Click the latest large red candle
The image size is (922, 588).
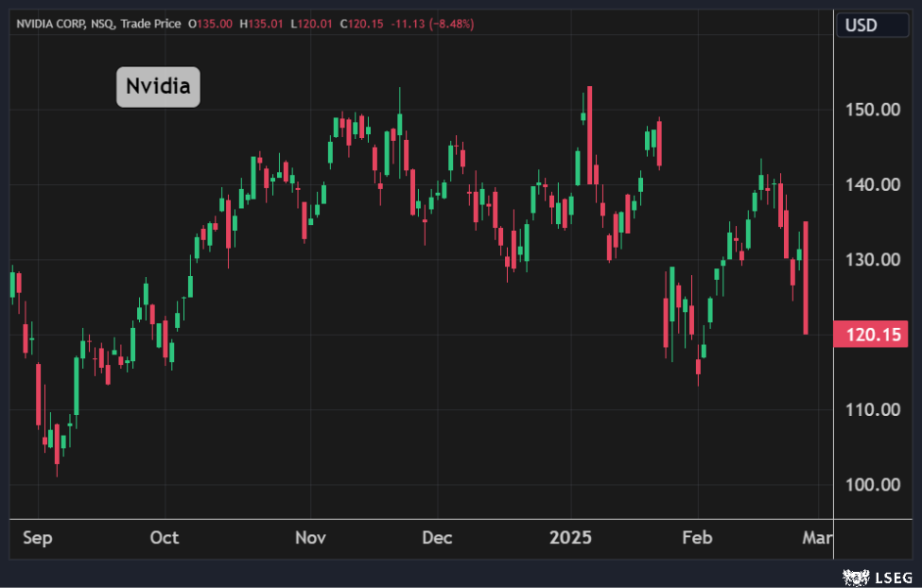[x=806, y=277]
